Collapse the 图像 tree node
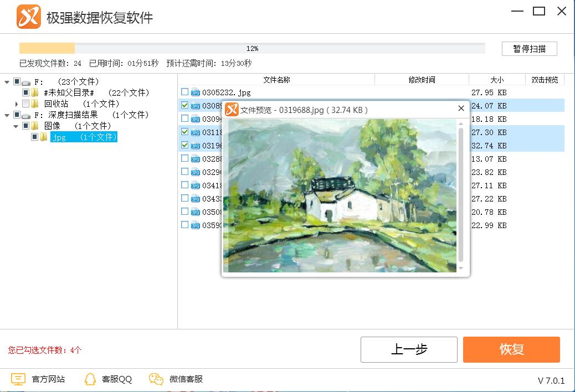 click(16, 126)
